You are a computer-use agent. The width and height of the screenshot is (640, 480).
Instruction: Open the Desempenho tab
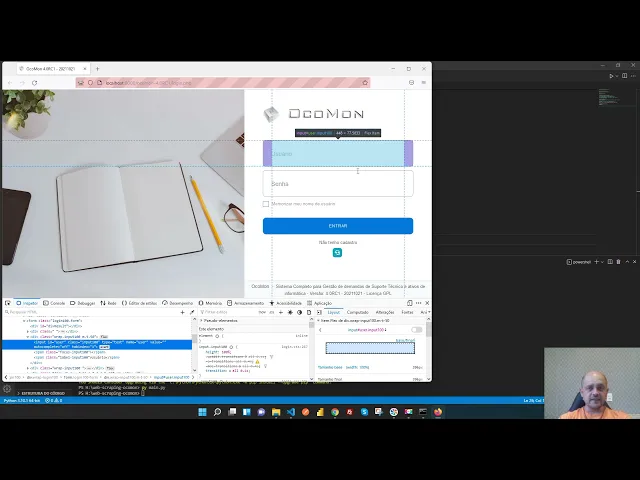[x=178, y=303]
